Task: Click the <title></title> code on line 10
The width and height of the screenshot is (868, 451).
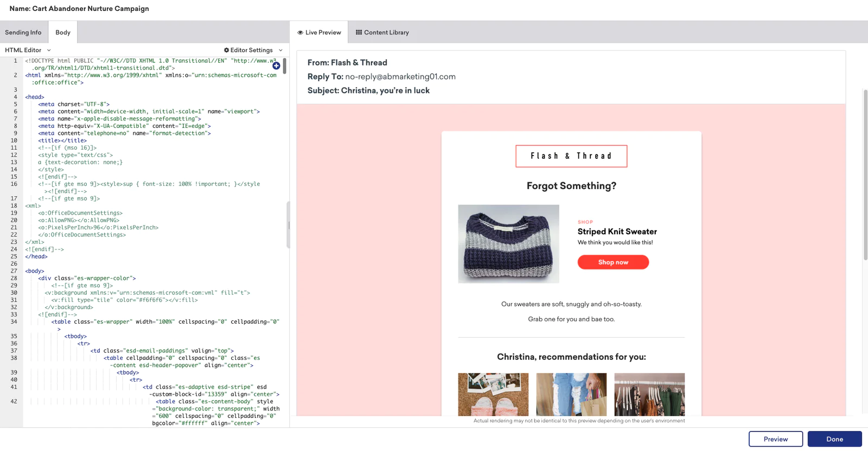Action: pos(62,140)
